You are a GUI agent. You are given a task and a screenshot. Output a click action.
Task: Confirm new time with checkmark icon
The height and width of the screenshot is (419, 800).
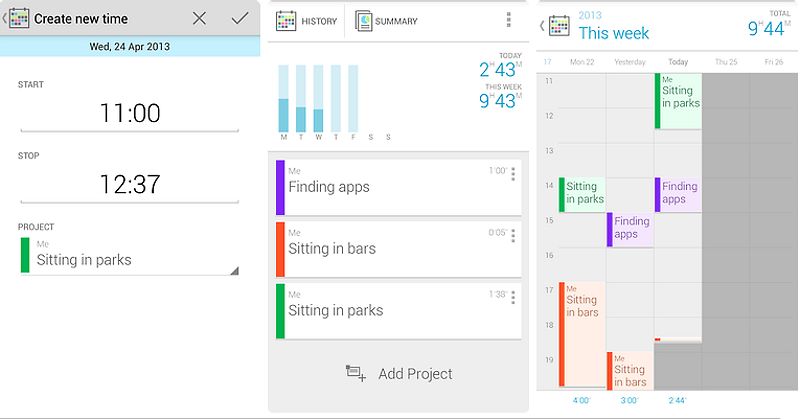pyautogui.click(x=240, y=19)
